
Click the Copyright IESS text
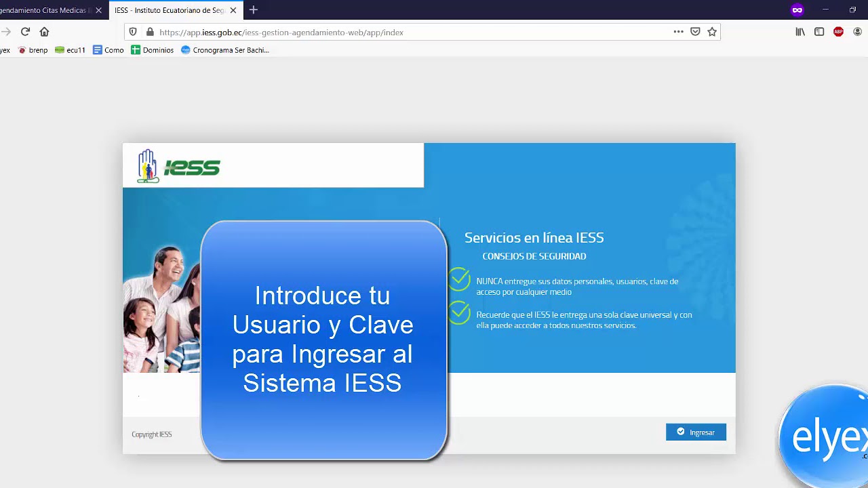point(152,434)
